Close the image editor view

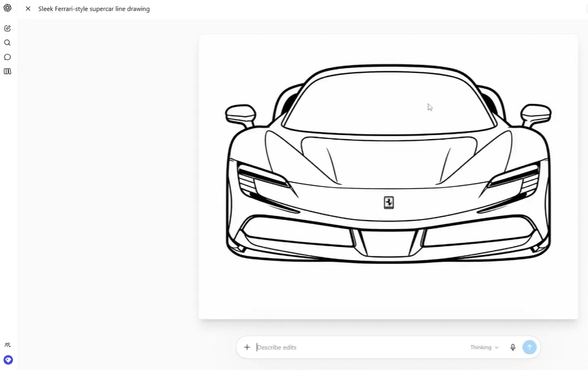pyautogui.click(x=28, y=9)
